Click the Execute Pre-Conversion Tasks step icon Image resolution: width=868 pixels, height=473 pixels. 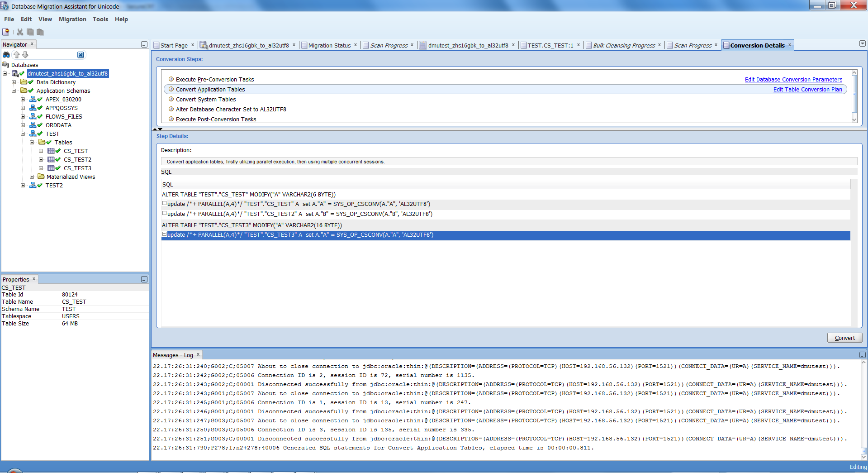(171, 79)
